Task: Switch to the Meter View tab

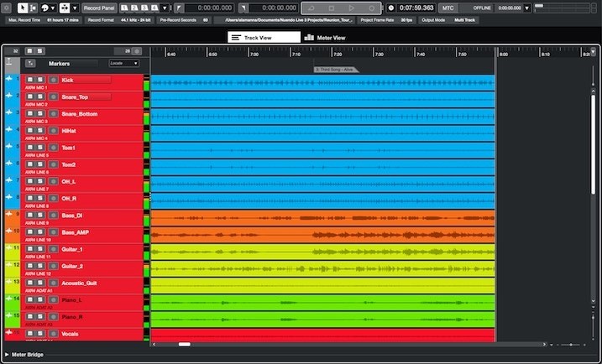Action: tap(325, 38)
